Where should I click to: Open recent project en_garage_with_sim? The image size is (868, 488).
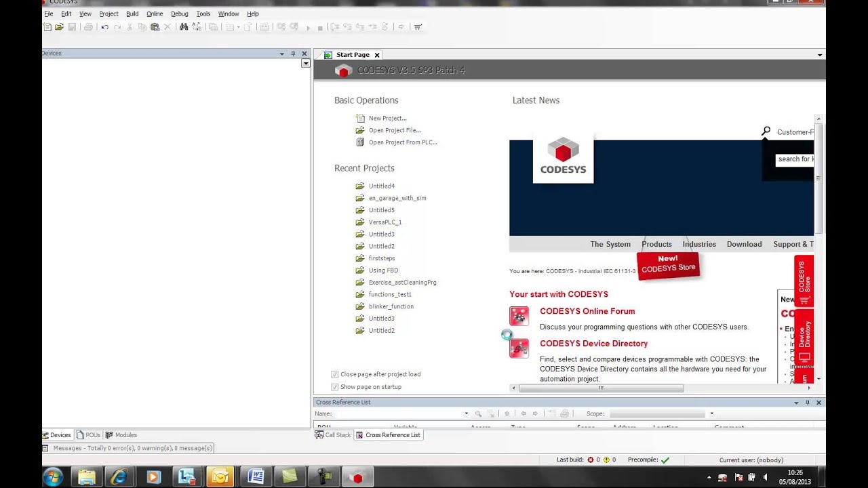pos(397,198)
